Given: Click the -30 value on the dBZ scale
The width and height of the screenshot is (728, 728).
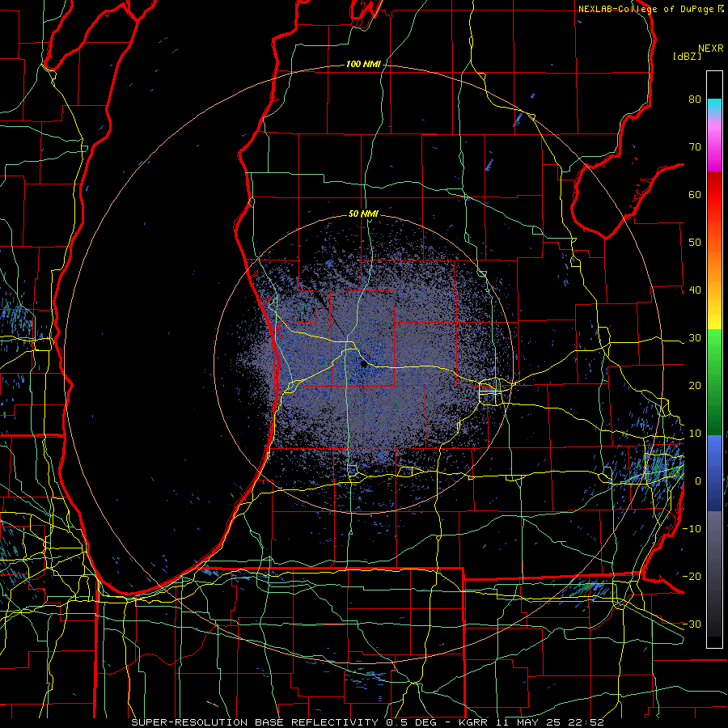Looking at the screenshot, I should pos(692,624).
